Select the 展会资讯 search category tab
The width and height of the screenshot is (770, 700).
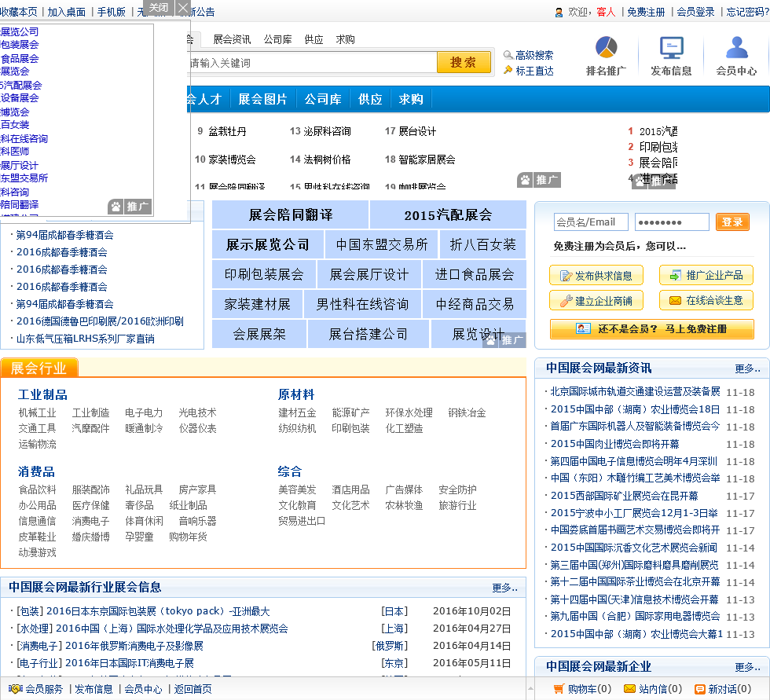pos(232,39)
